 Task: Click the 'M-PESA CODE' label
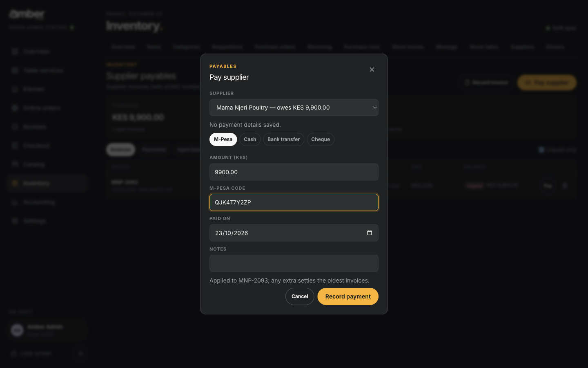(227, 188)
